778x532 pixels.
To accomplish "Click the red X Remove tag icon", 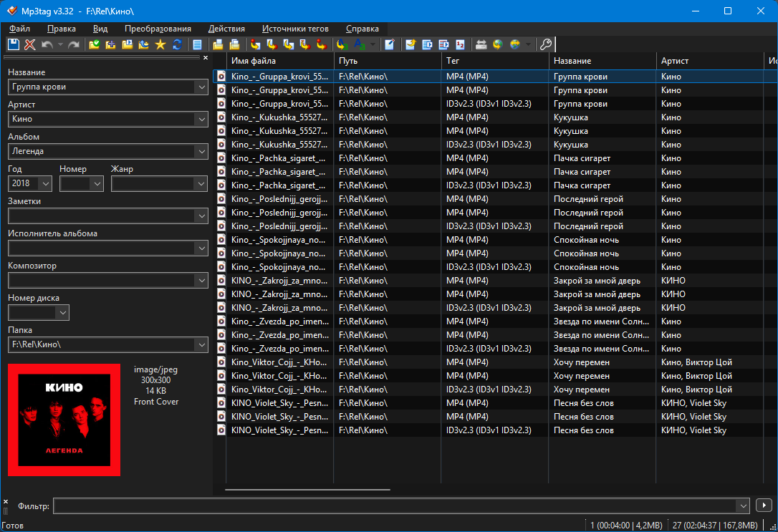I will click(x=30, y=44).
